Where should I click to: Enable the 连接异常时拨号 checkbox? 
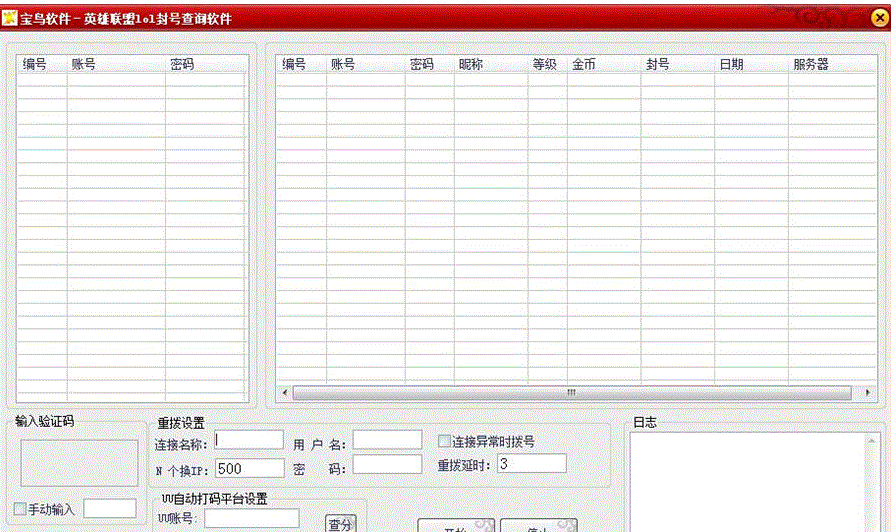click(444, 441)
